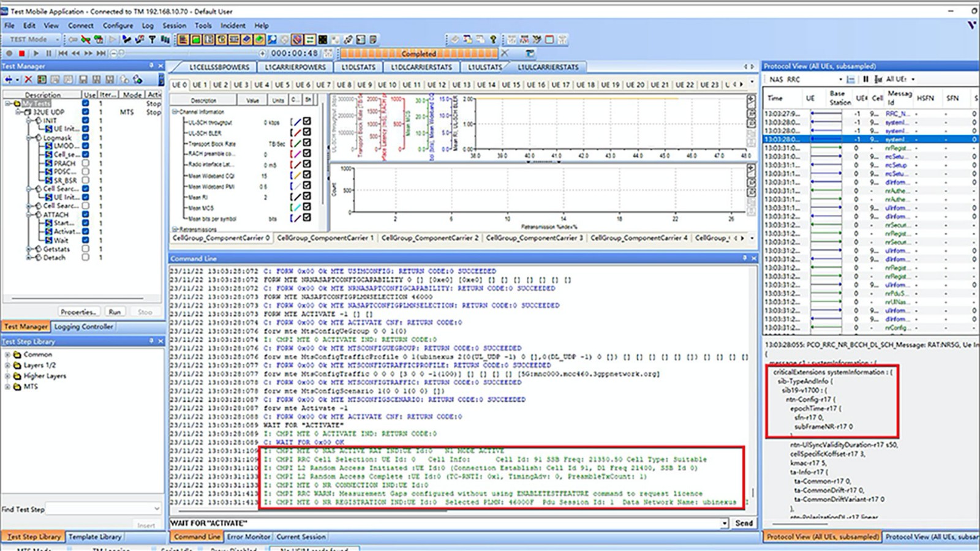Click the black square icon in main toolbar
980x551 pixels.
click(323, 39)
